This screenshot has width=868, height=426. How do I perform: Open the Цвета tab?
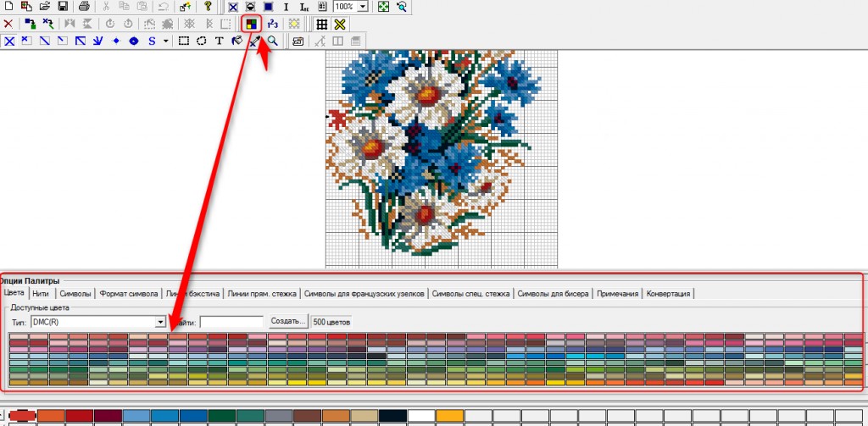pos(14,293)
